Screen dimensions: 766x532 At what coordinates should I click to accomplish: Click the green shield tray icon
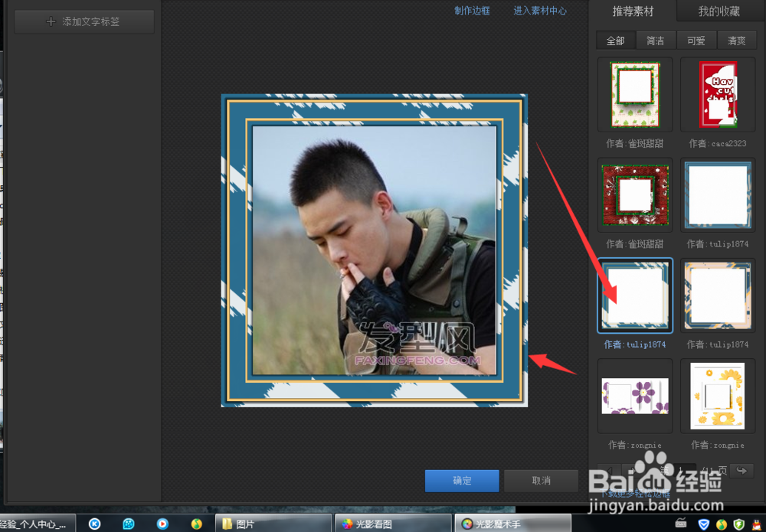coord(738,524)
